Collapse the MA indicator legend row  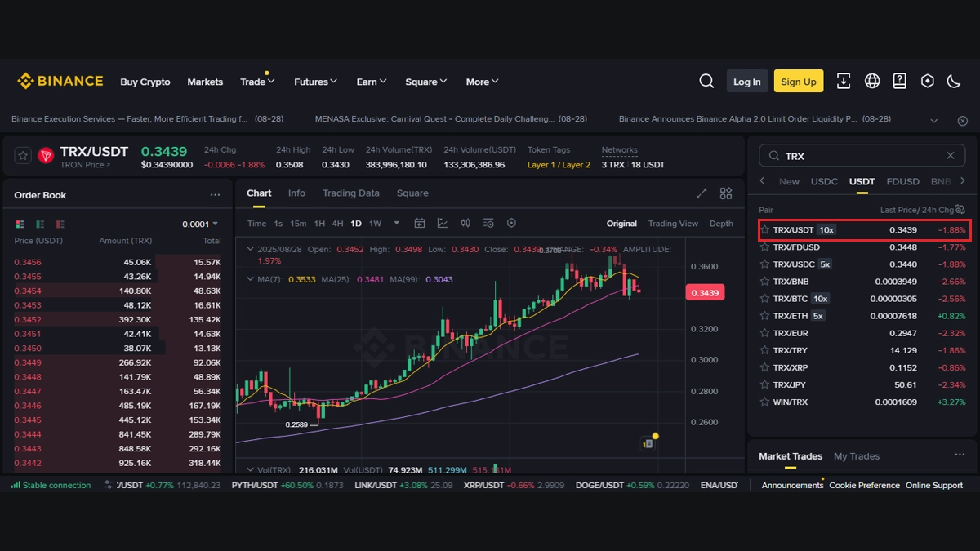click(x=251, y=279)
